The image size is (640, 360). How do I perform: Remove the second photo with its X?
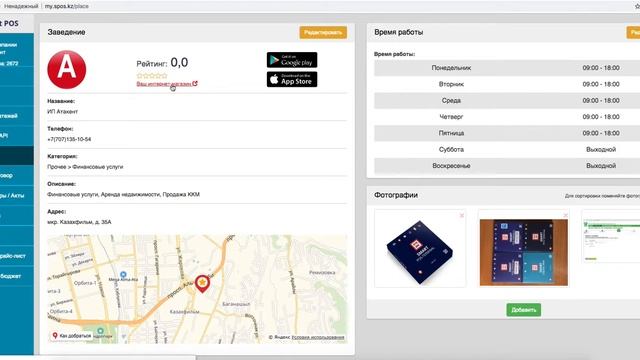[x=565, y=216]
